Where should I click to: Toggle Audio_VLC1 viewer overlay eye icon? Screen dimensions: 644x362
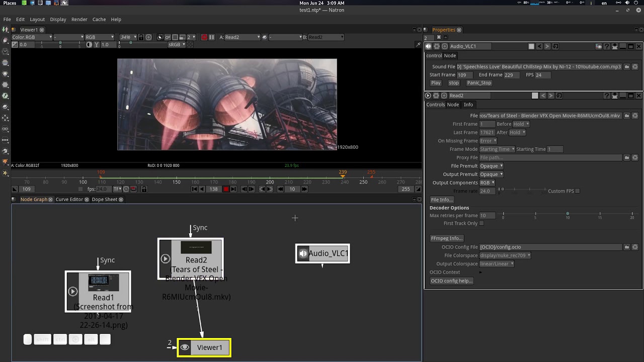(x=599, y=46)
